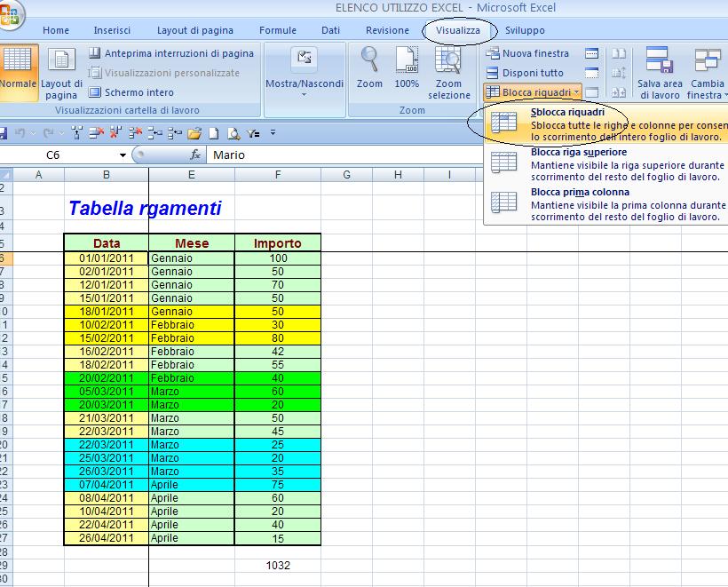
Task: Click the 100% zoom icon
Action: coord(407,71)
